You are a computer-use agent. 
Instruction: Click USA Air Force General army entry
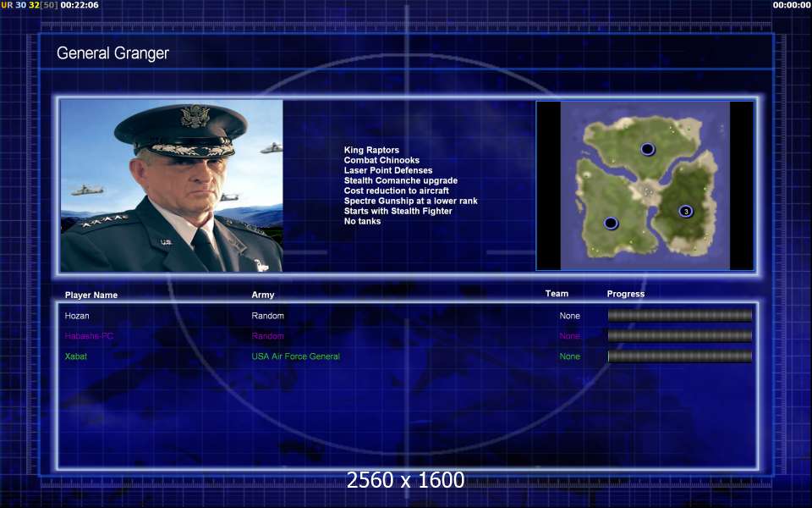pos(296,356)
